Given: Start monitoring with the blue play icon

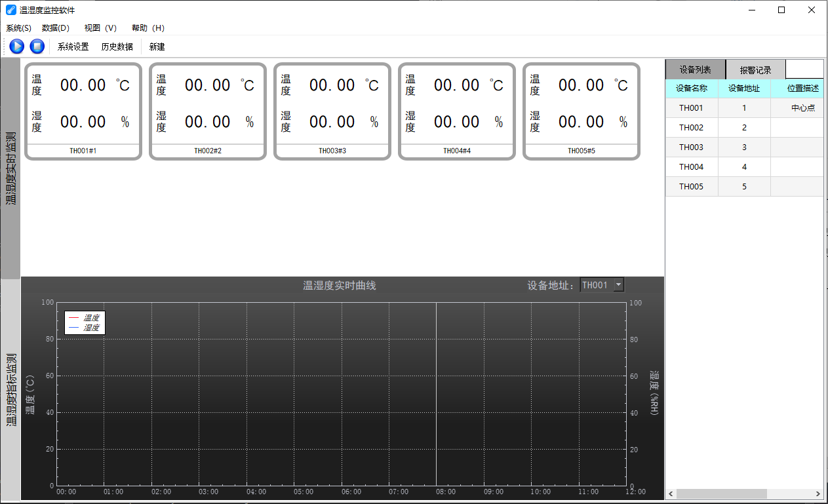Looking at the screenshot, I should click(x=17, y=47).
